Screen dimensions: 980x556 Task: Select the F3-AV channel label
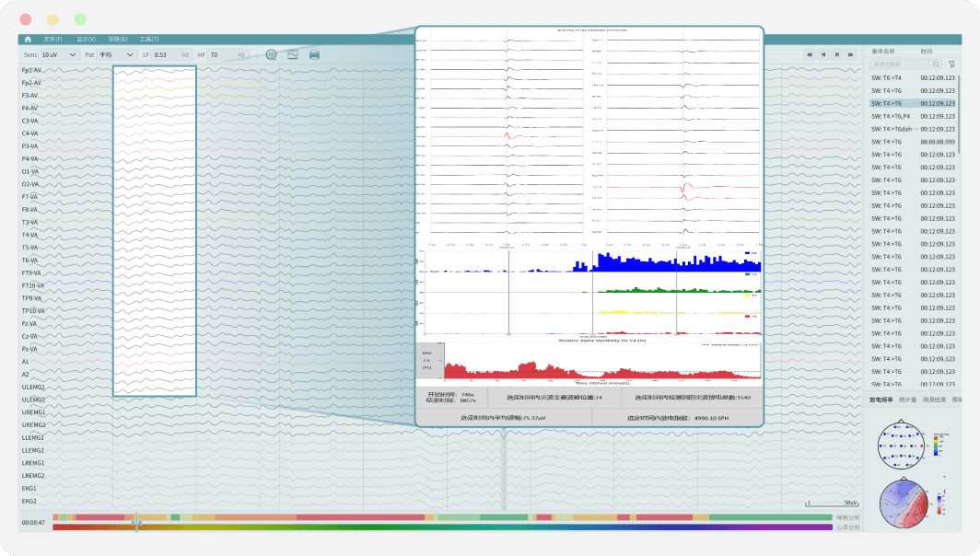tap(29, 96)
